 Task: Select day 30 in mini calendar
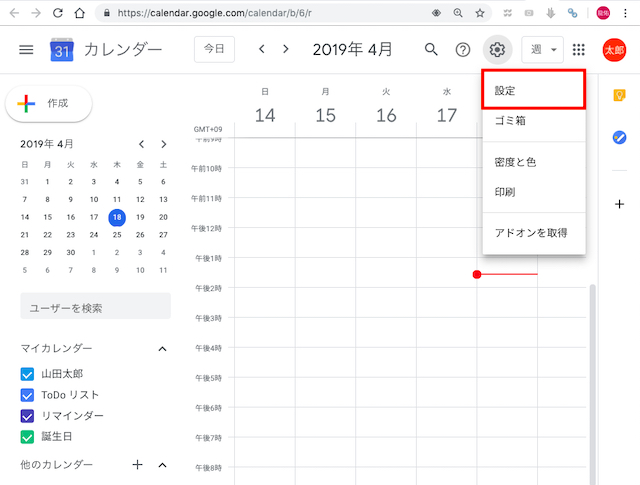click(x=71, y=252)
